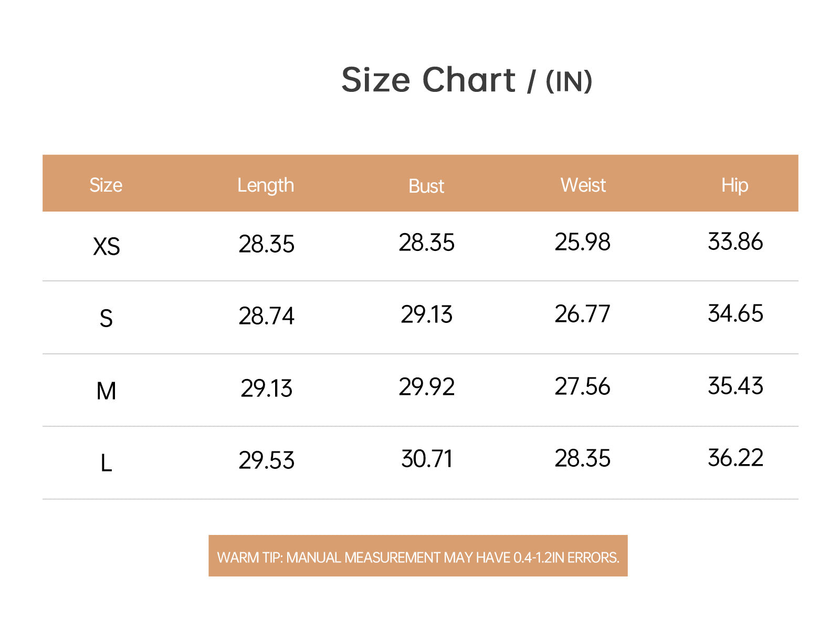840x630 pixels.
Task: Select the Length column header
Action: pyautogui.click(x=266, y=186)
